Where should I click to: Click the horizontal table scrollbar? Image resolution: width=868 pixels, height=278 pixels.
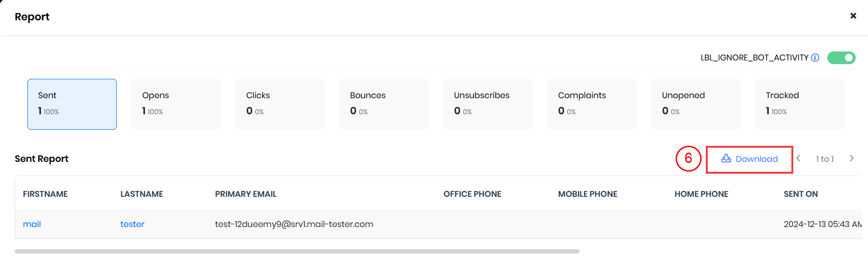pyautogui.click(x=297, y=252)
